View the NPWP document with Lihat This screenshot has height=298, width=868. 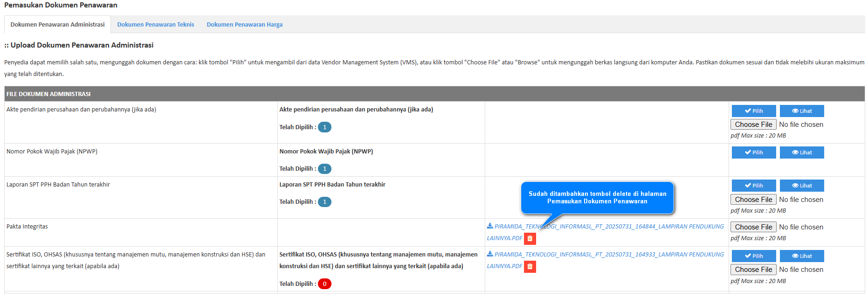point(801,152)
